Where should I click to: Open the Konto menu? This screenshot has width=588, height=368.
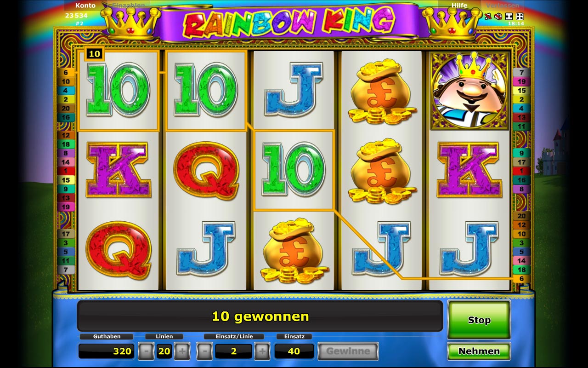[x=86, y=6]
